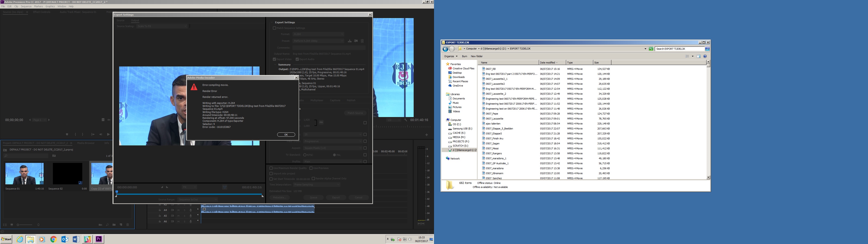868x244 pixels.
Task: Switch Project panel to list view
Action: pyautogui.click(x=5, y=225)
